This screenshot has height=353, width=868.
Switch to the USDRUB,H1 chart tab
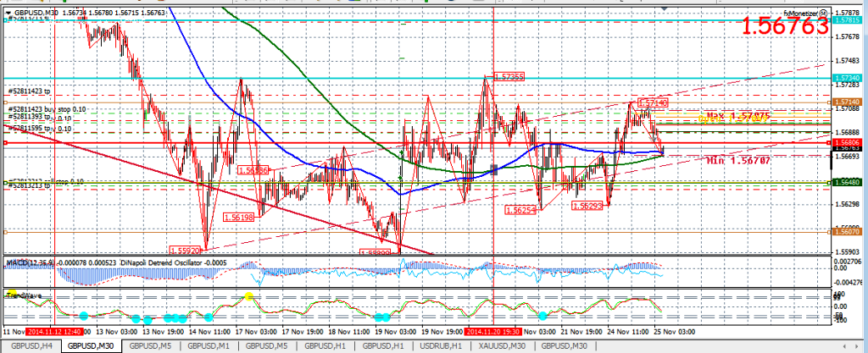[x=441, y=346]
